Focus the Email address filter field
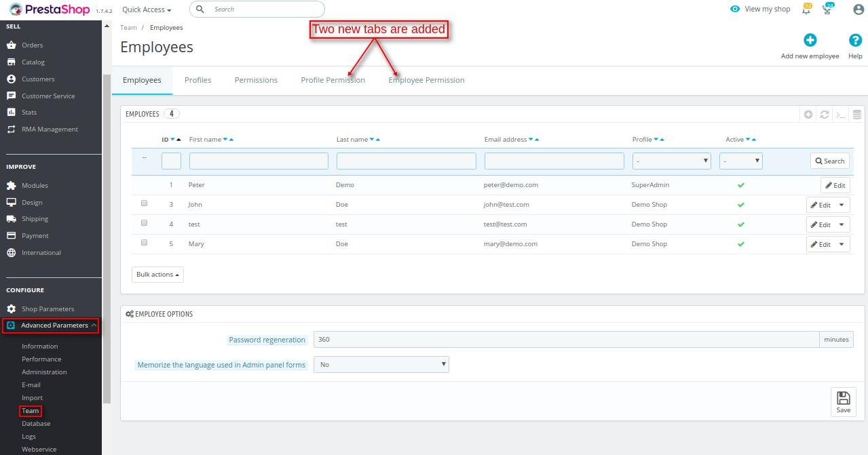 (x=554, y=161)
